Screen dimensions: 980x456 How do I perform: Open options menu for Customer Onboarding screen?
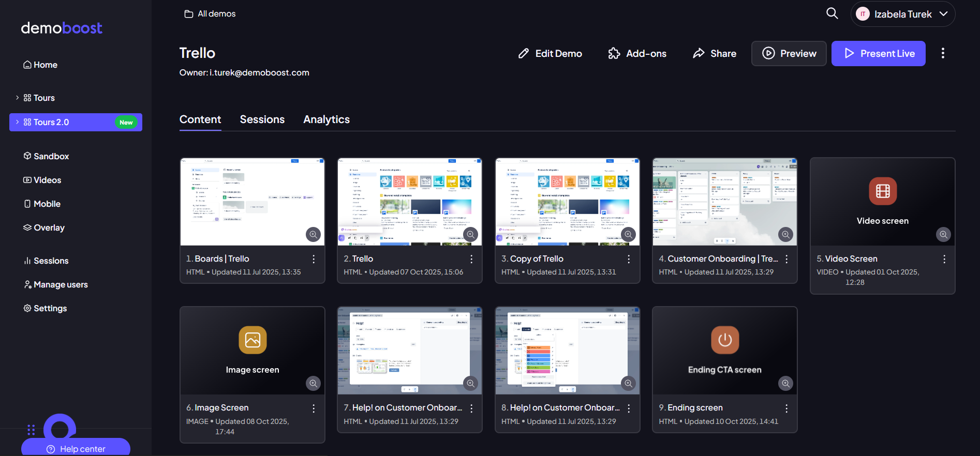(786, 259)
